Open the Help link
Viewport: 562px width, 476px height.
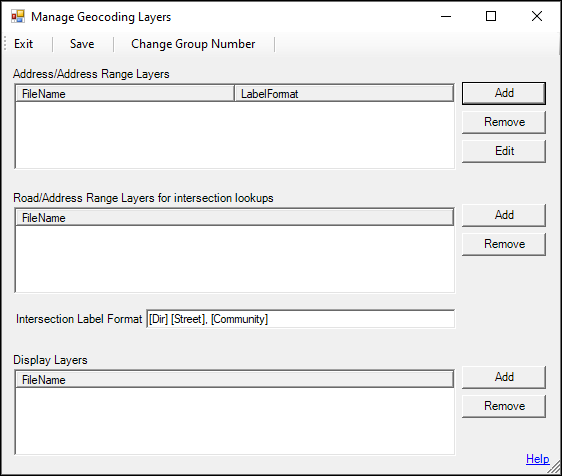(x=537, y=459)
